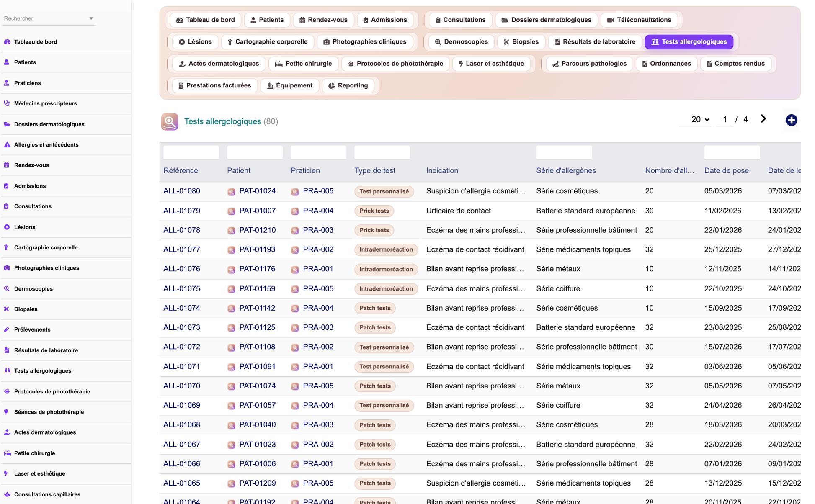Click the Date de pose filter field

(x=732, y=152)
